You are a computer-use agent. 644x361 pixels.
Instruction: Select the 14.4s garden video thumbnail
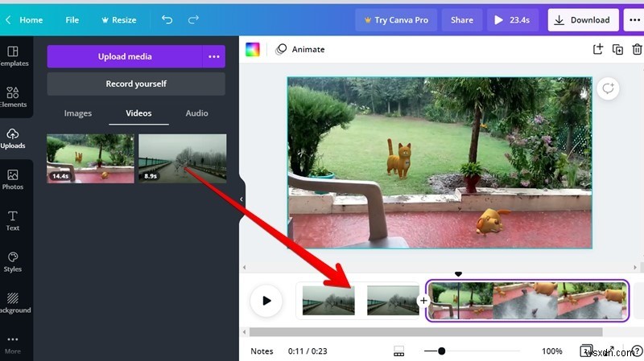90,158
